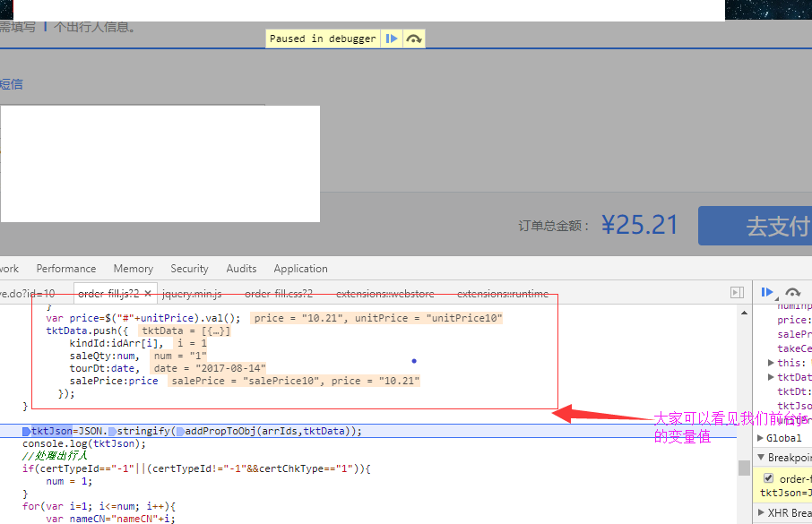Viewport: 812px width, 524px height.
Task: Click the 短信 link on the page
Action: pyautogui.click(x=11, y=84)
